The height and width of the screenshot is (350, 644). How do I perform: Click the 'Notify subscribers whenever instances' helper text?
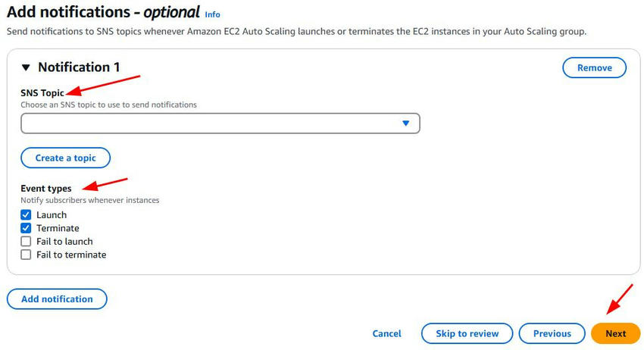point(89,200)
